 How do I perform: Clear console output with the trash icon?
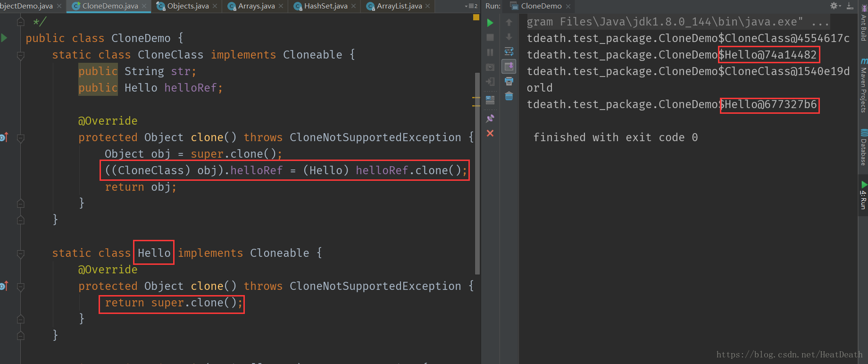click(x=509, y=96)
